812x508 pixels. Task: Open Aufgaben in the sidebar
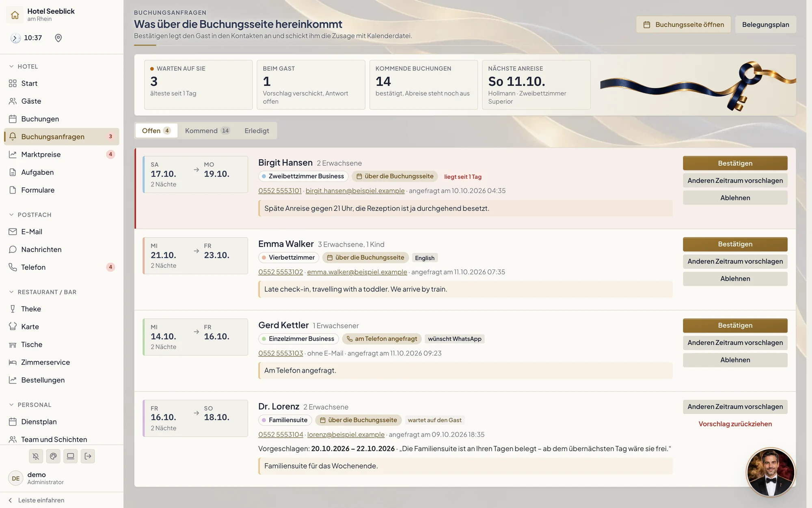[x=62, y=172]
